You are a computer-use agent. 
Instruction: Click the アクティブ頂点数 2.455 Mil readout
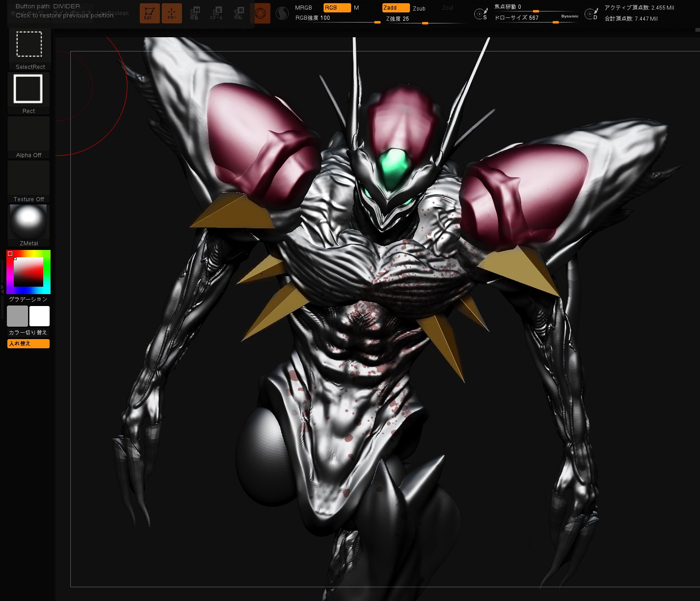[x=639, y=8]
